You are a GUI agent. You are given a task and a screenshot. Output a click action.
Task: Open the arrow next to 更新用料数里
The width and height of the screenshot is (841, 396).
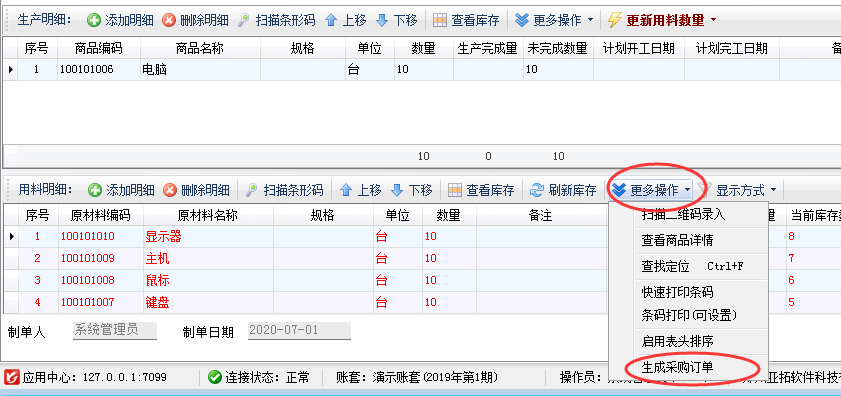click(x=713, y=20)
